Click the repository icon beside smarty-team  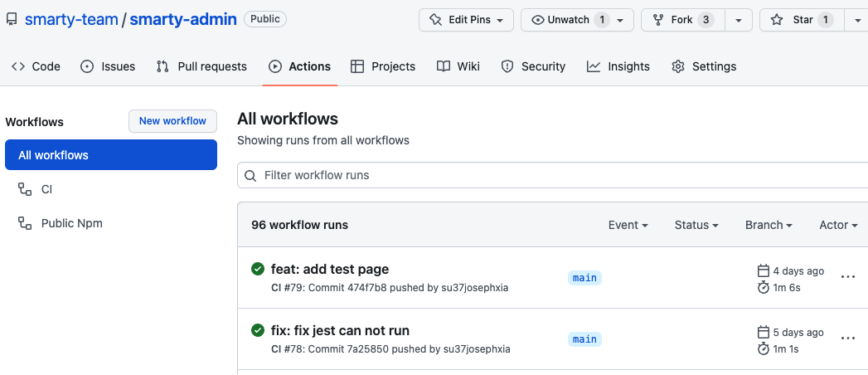tap(12, 19)
